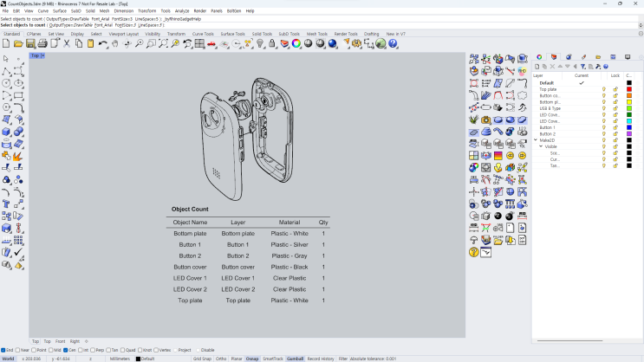Click the Undo arrow icon

click(x=102, y=43)
